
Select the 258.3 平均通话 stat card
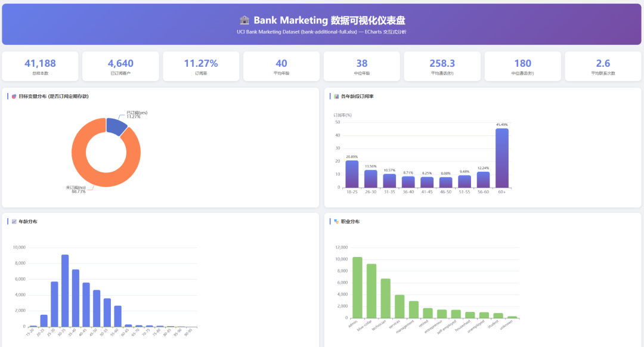click(x=442, y=66)
